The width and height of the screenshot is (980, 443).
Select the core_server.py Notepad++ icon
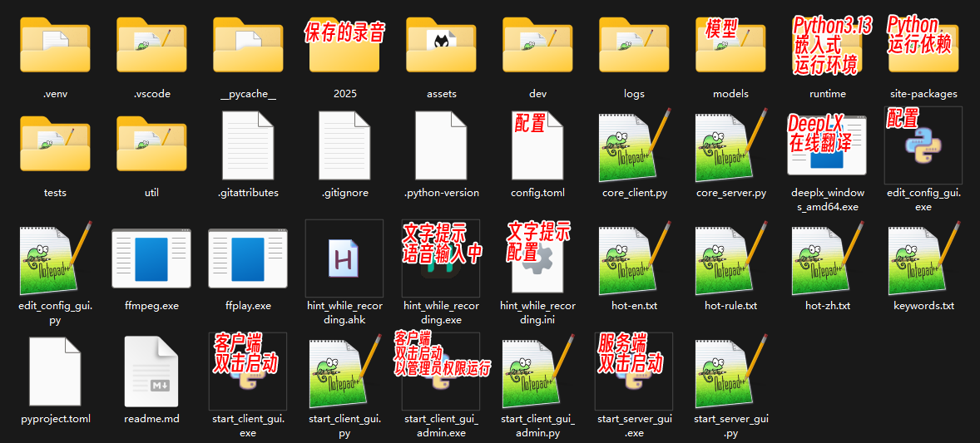[730, 145]
